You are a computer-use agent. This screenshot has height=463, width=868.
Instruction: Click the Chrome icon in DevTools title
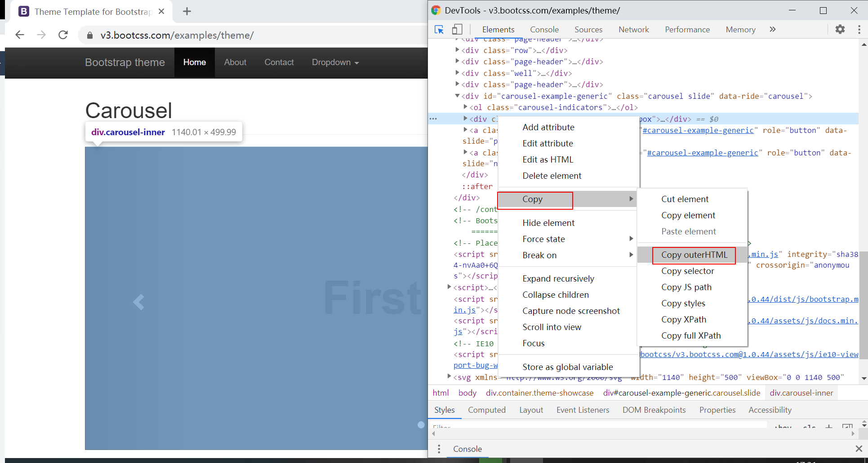point(436,10)
